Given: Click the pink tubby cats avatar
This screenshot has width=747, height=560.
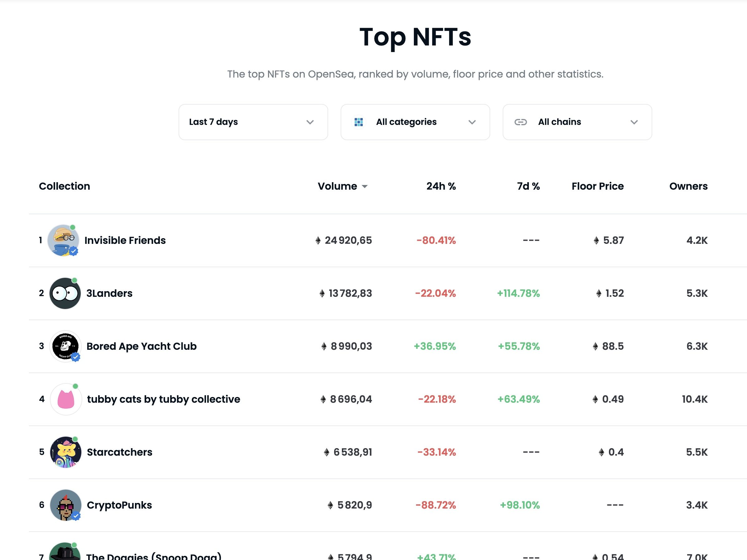Looking at the screenshot, I should 66,399.
